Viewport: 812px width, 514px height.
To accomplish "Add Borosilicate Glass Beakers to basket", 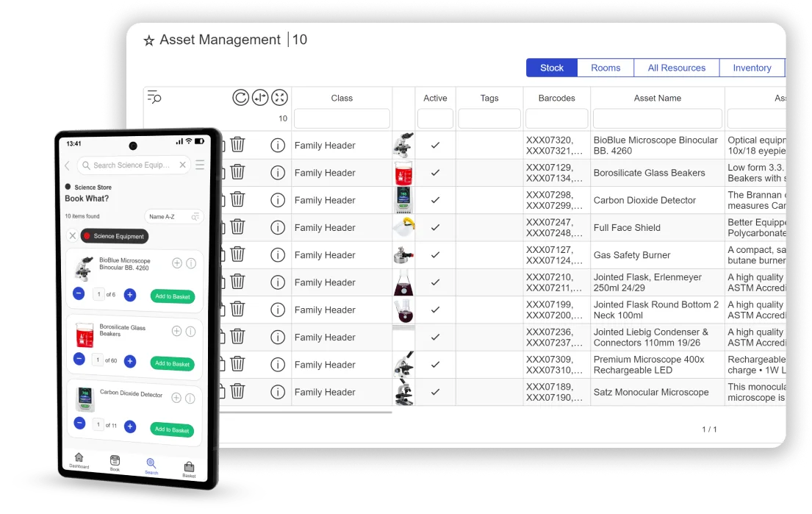I will (x=172, y=363).
